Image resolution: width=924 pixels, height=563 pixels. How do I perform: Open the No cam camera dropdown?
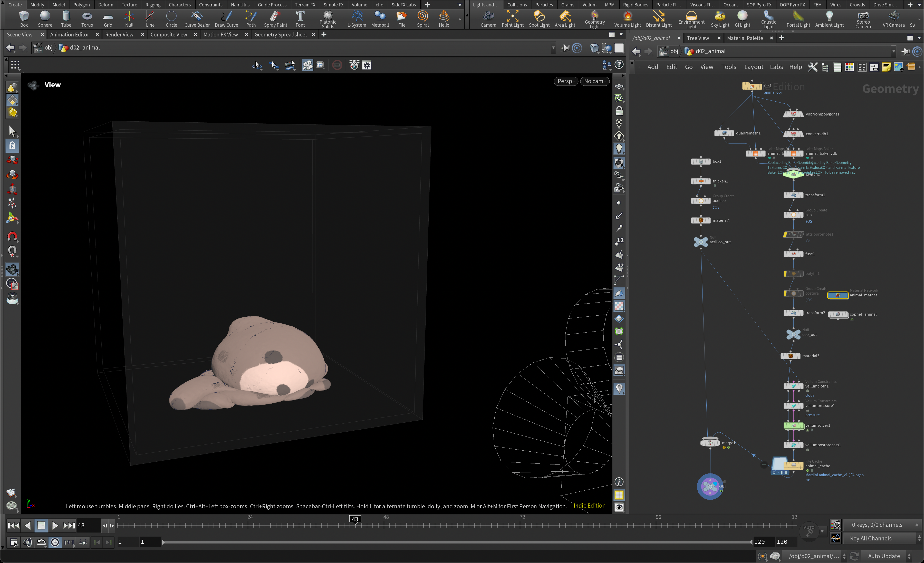594,81
